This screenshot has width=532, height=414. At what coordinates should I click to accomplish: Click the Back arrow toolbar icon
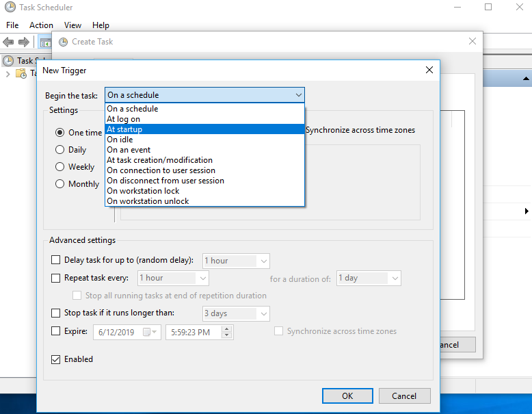coord(8,42)
